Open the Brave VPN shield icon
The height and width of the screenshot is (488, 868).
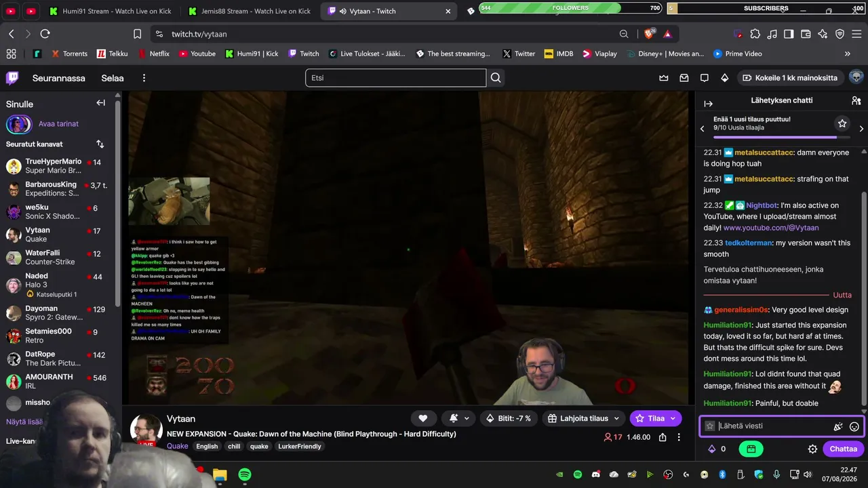point(840,34)
